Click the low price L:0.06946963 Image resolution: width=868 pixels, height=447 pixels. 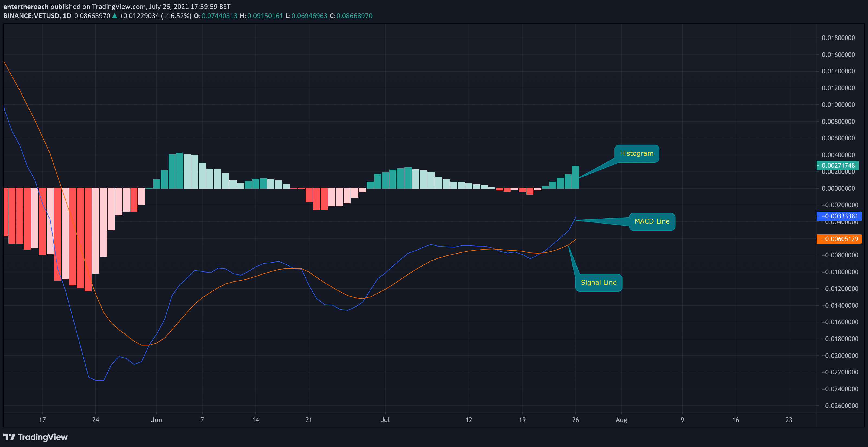point(306,16)
